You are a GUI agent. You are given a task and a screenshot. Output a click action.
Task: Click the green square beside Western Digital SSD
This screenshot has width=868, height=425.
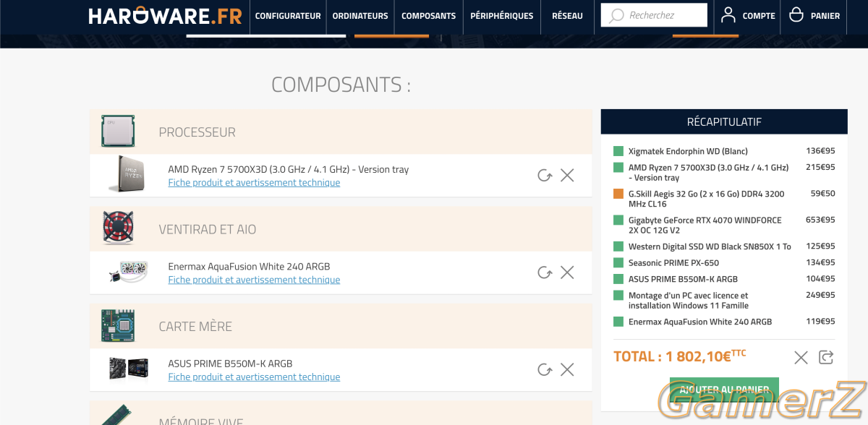(x=618, y=246)
